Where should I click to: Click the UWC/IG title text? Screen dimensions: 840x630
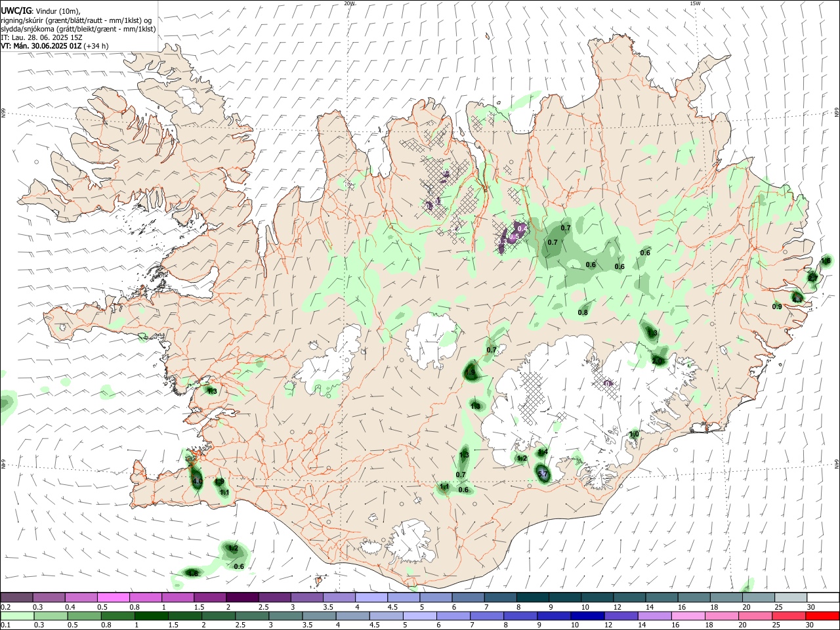(x=15, y=10)
